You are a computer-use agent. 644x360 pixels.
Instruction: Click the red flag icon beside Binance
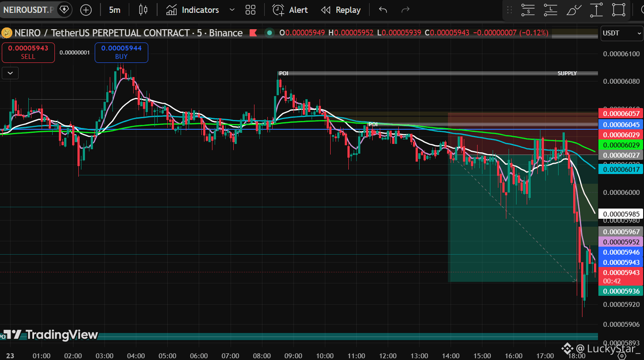[254, 33]
